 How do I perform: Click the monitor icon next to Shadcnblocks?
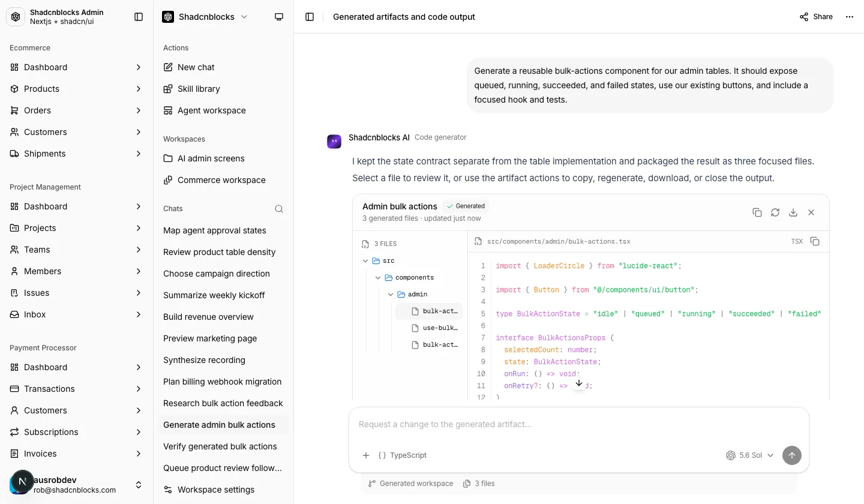[279, 17]
